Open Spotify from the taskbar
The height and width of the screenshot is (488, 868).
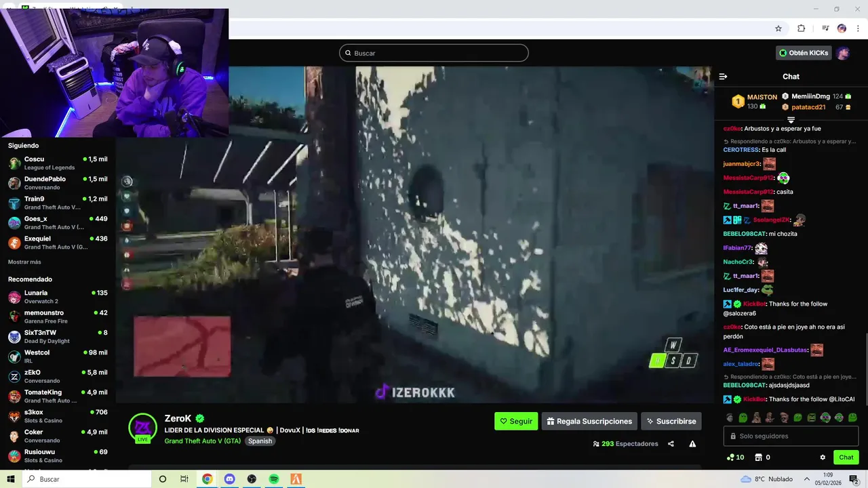pos(274,479)
